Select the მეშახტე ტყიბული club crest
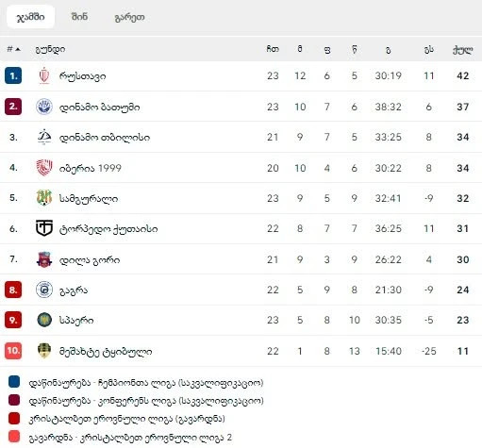The width and height of the screenshot is (482, 448). coord(44,351)
